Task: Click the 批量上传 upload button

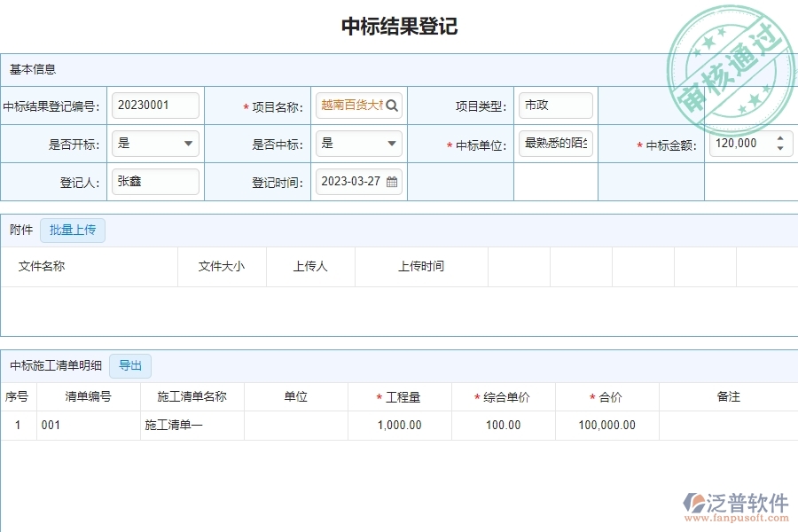Action: pyautogui.click(x=73, y=229)
